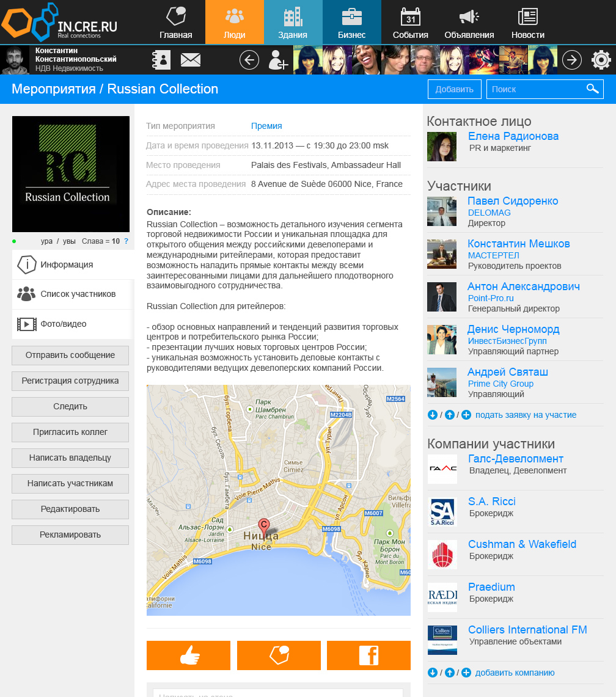Click the add person icon
Screen dimensions: 616x697
(x=278, y=60)
